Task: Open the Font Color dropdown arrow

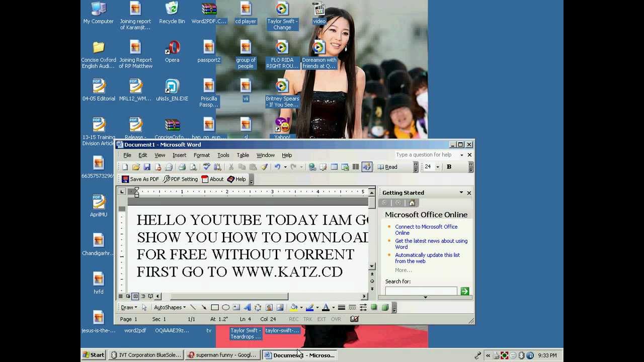Action: pyautogui.click(x=333, y=307)
